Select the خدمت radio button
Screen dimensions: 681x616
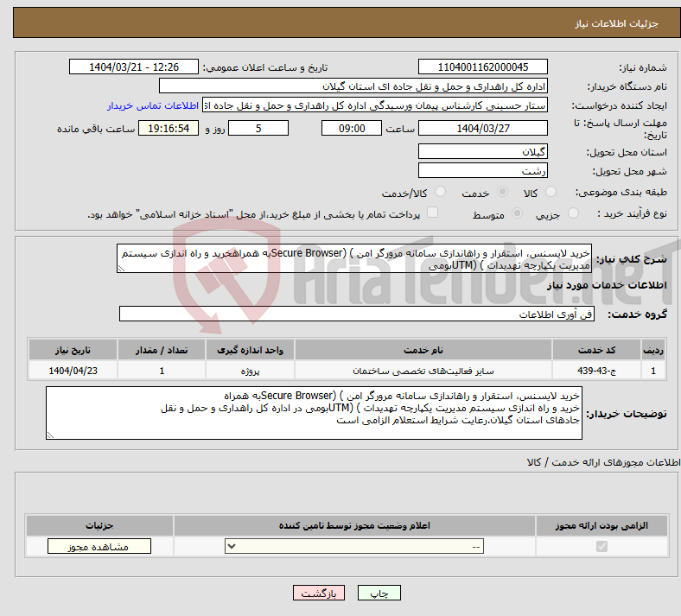(502, 192)
